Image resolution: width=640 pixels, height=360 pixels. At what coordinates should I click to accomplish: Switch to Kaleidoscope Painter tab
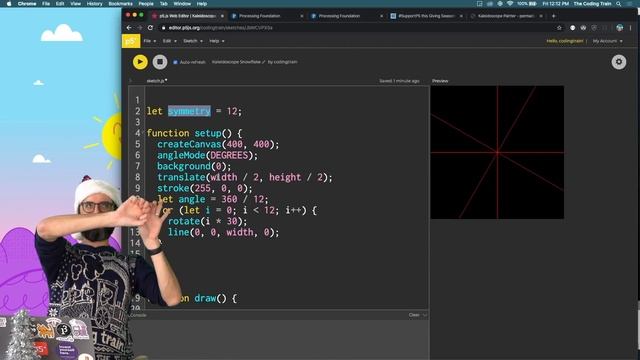[x=506, y=16]
